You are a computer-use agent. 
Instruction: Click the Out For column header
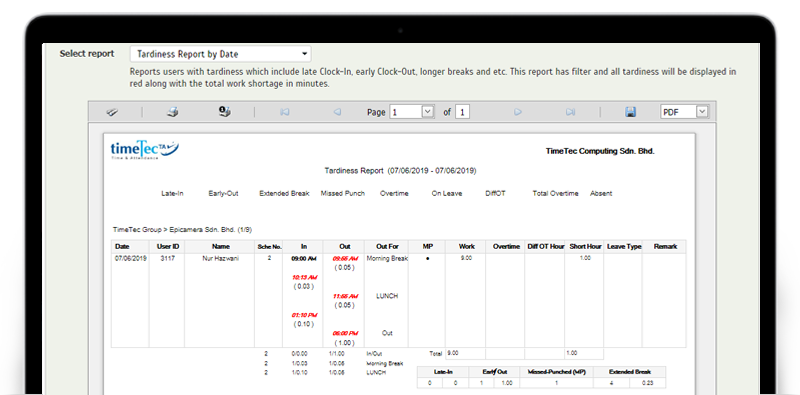(x=387, y=246)
